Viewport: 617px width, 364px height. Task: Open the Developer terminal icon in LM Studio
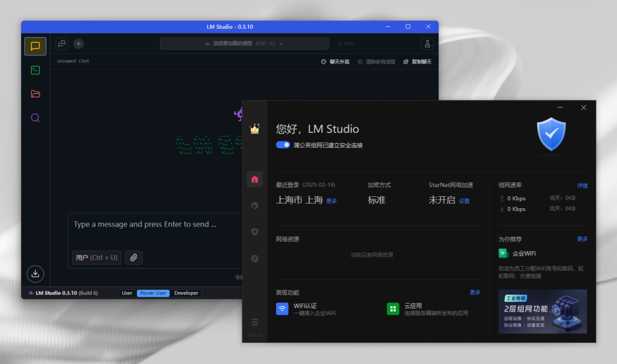pos(35,70)
